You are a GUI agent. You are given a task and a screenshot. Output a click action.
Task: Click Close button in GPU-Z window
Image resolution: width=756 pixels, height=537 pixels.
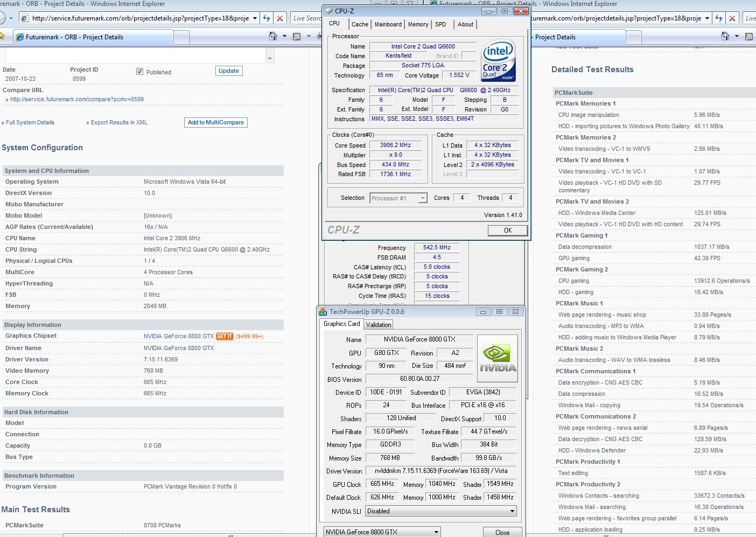(502, 532)
